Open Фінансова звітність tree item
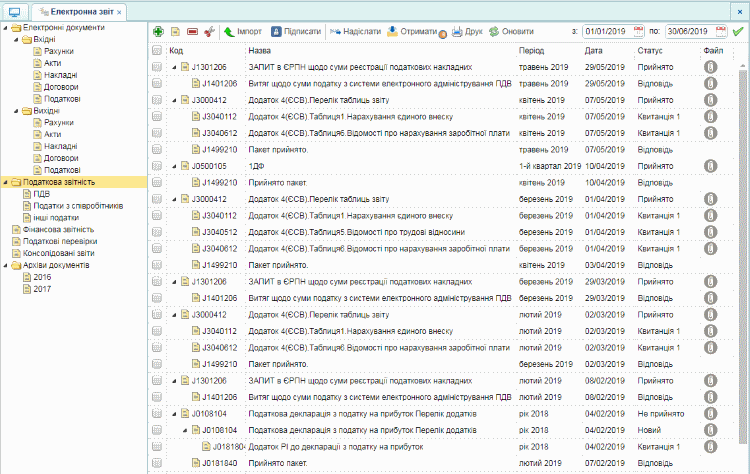 [x=58, y=230]
